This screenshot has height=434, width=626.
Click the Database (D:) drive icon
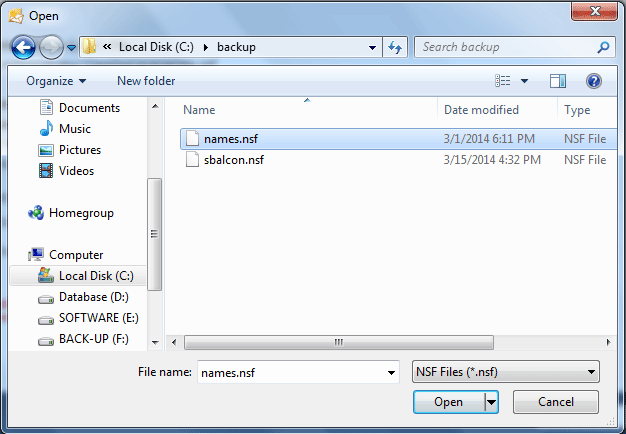(46, 299)
